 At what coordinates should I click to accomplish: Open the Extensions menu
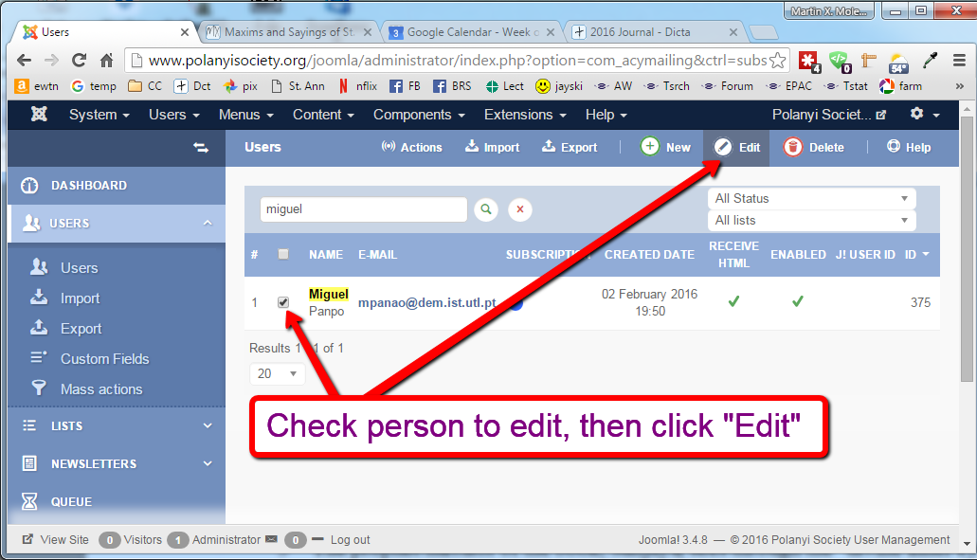(525, 115)
